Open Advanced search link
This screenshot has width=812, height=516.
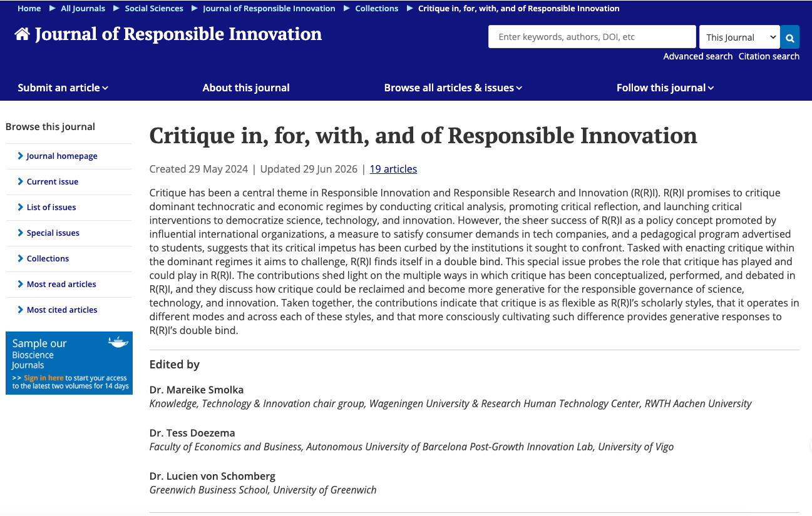click(x=698, y=56)
